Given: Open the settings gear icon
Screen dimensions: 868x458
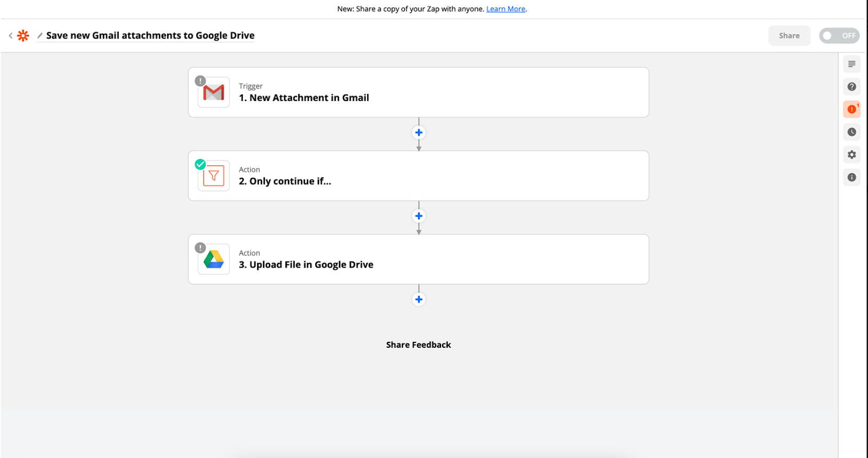Looking at the screenshot, I should click(852, 155).
